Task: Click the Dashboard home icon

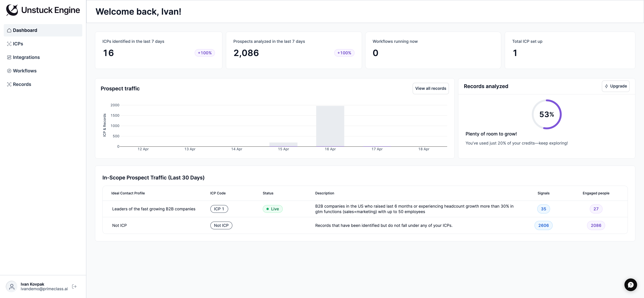Action: click(x=9, y=30)
